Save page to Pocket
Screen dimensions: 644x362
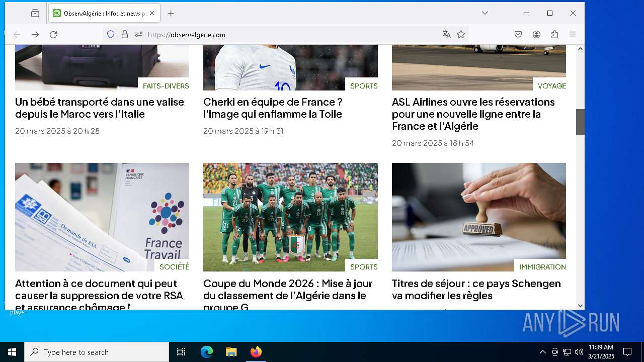[518, 34]
